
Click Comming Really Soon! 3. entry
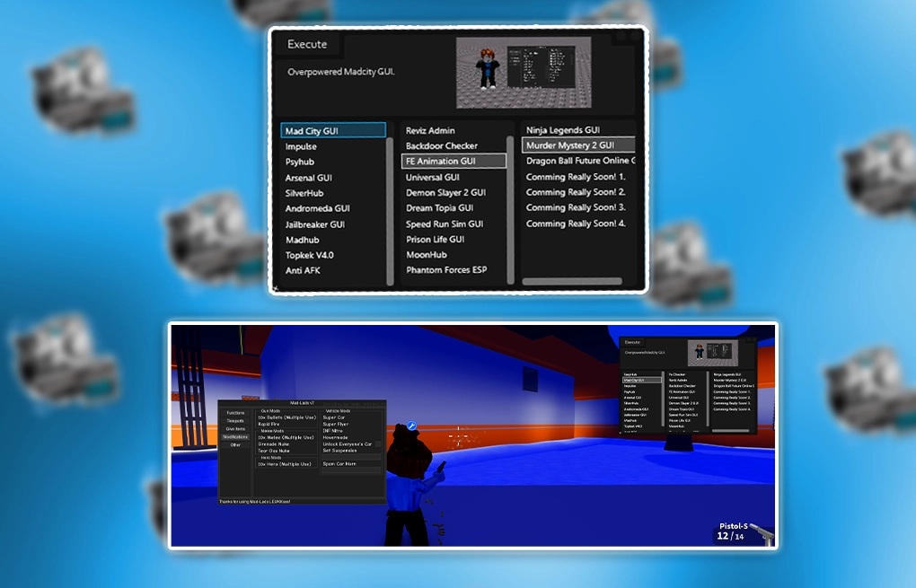pyautogui.click(x=576, y=207)
